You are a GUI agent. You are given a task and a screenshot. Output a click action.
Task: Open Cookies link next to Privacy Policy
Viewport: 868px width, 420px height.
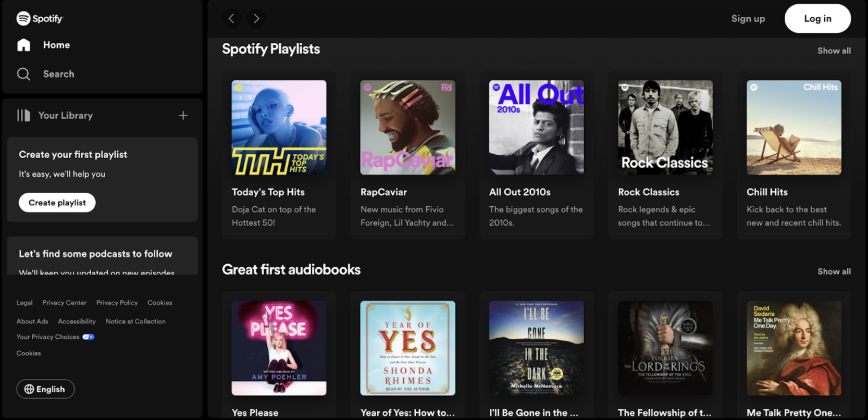tap(160, 303)
